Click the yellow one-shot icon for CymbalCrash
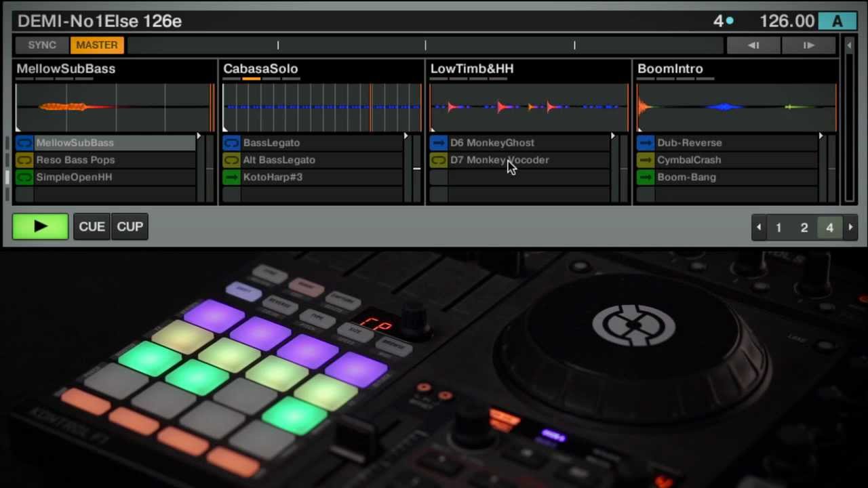 click(x=646, y=160)
